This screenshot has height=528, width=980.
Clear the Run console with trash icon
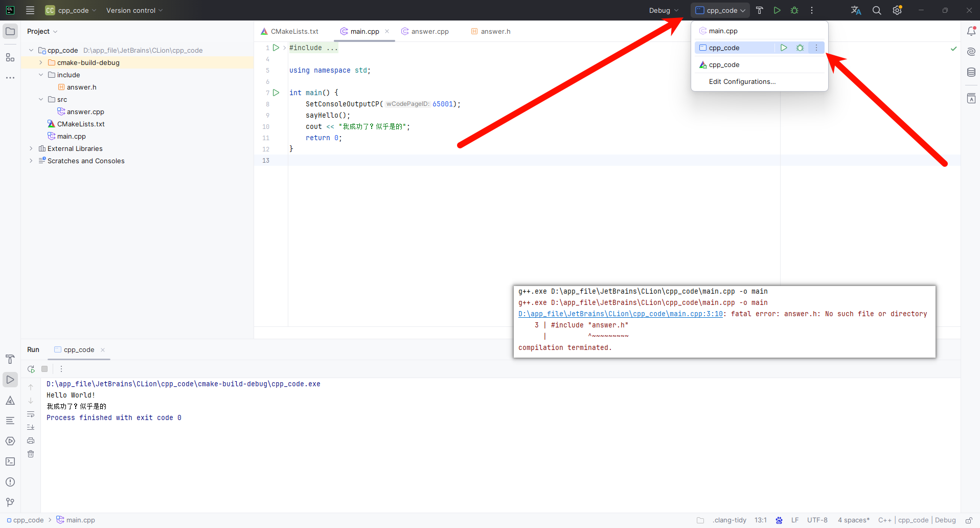click(31, 454)
